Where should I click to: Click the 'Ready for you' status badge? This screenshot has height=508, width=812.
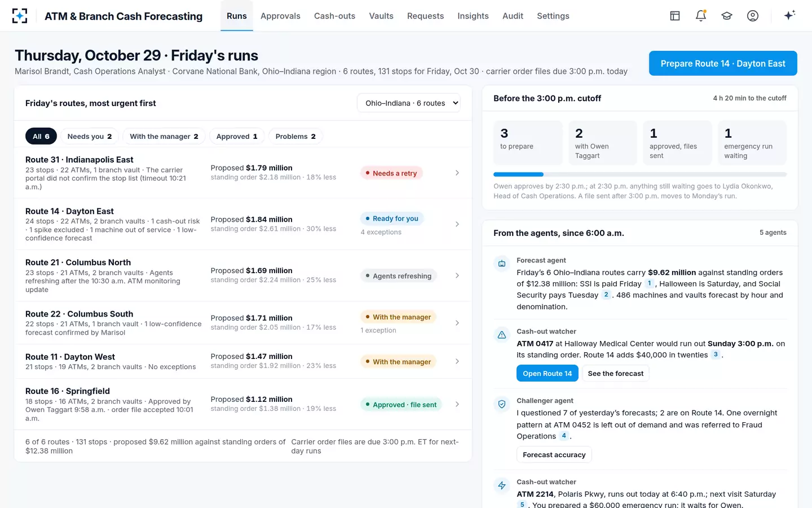pyautogui.click(x=392, y=218)
